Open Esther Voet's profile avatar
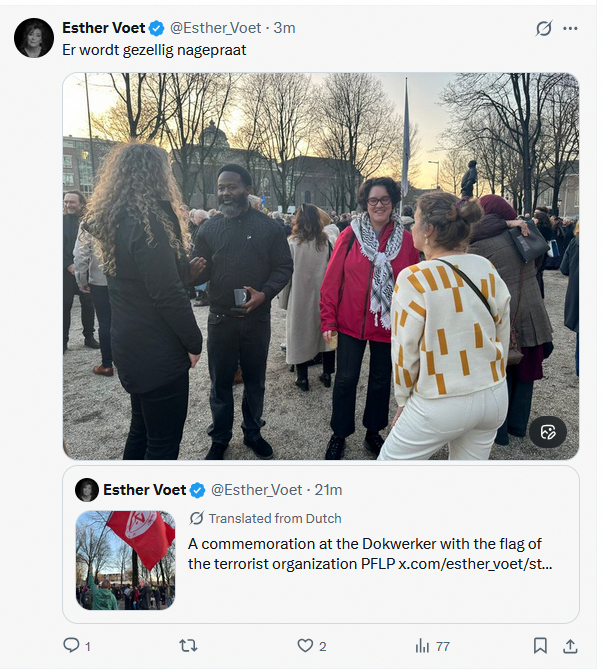604x669 pixels. pos(34,38)
